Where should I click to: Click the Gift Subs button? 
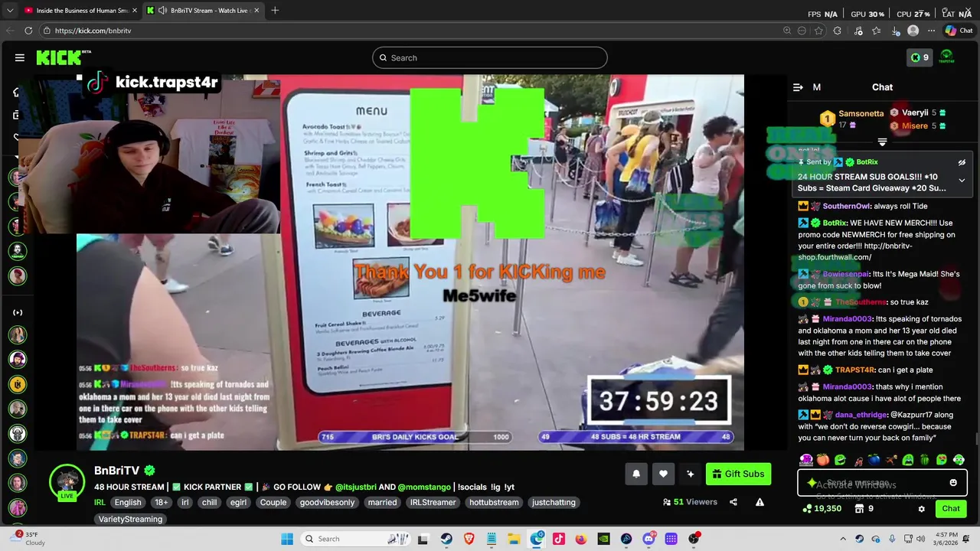[x=738, y=474]
